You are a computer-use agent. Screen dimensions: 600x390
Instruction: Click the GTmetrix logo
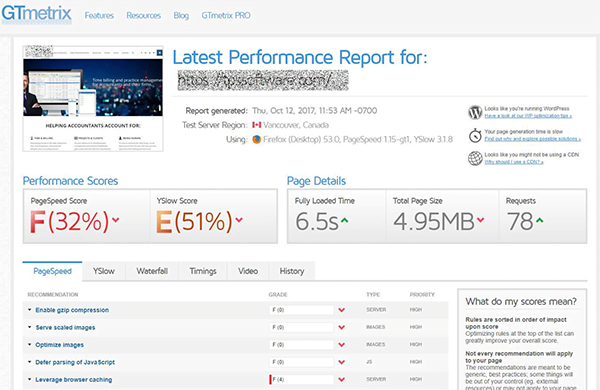tap(36, 14)
